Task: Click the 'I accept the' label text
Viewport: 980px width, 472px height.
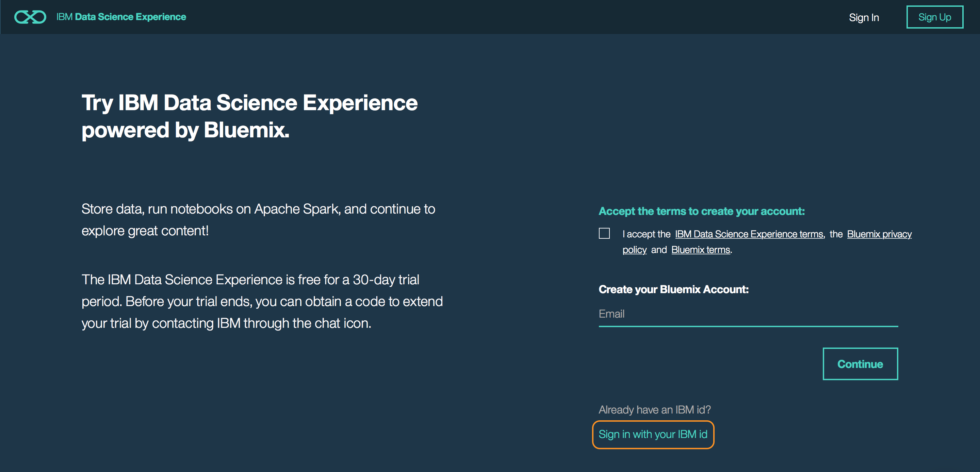Action: (646, 234)
